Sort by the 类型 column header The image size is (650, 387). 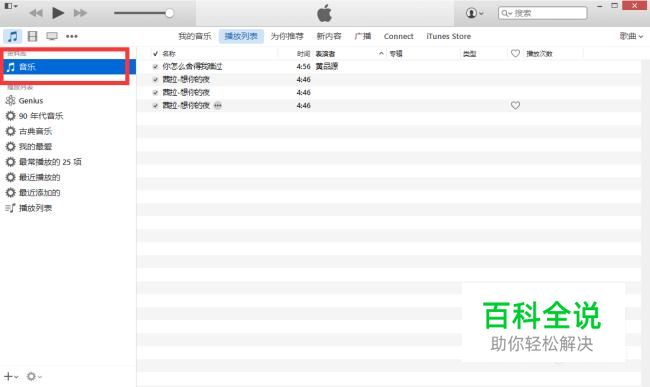point(469,53)
